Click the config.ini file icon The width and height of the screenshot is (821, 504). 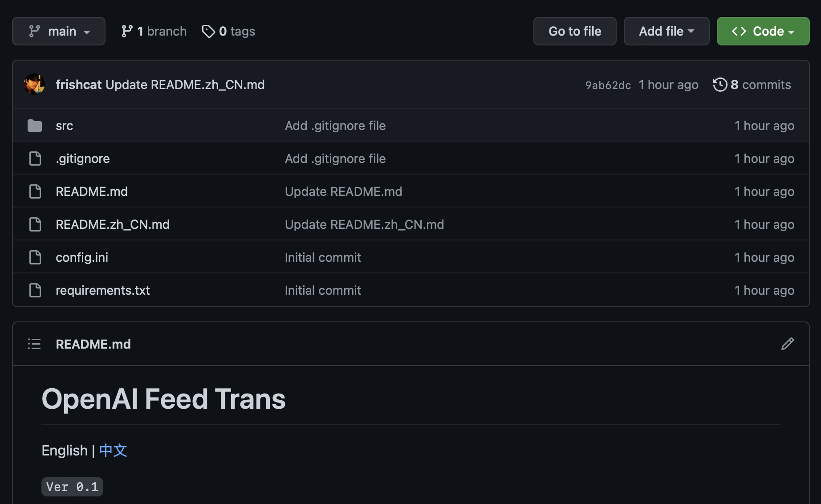pyautogui.click(x=35, y=257)
